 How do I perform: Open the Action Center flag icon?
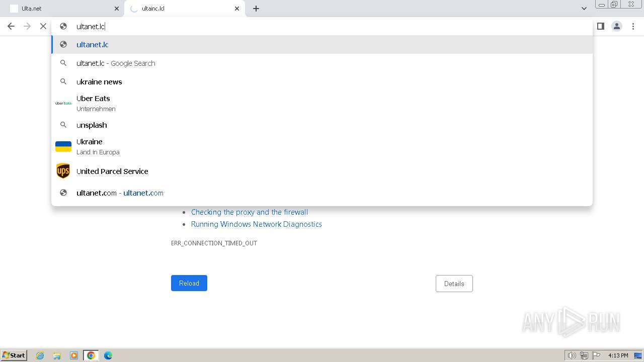pyautogui.click(x=596, y=355)
